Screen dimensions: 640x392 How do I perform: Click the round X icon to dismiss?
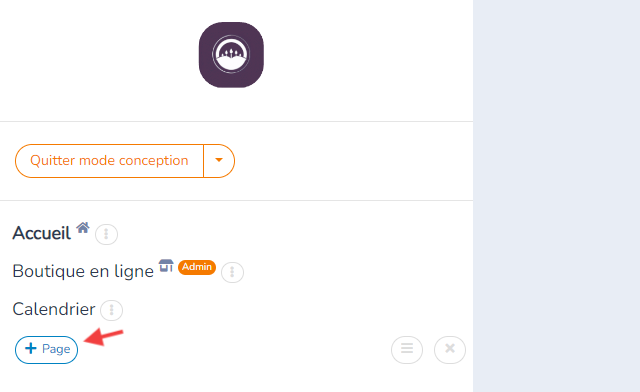click(x=450, y=350)
